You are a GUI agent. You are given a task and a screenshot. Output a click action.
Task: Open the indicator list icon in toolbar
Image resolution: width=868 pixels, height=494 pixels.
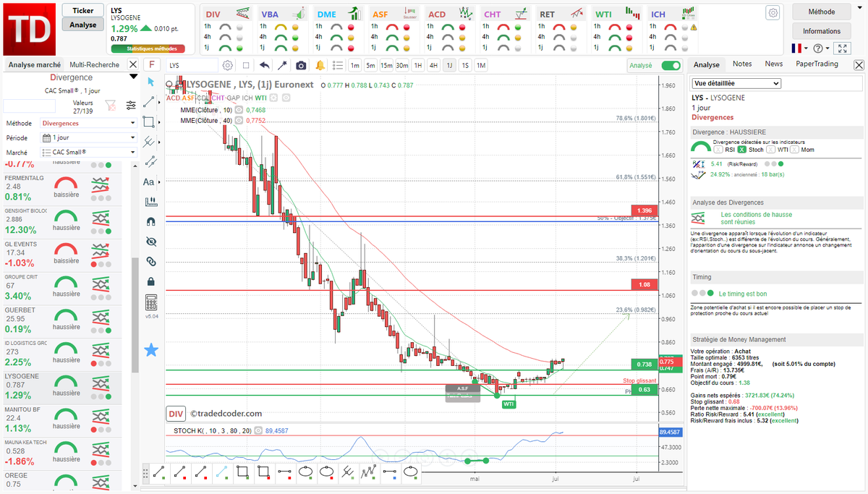click(338, 65)
